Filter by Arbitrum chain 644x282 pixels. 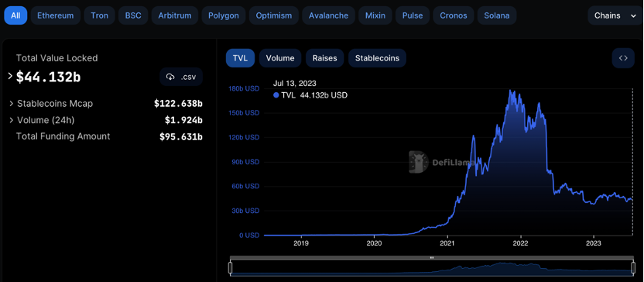(x=175, y=15)
